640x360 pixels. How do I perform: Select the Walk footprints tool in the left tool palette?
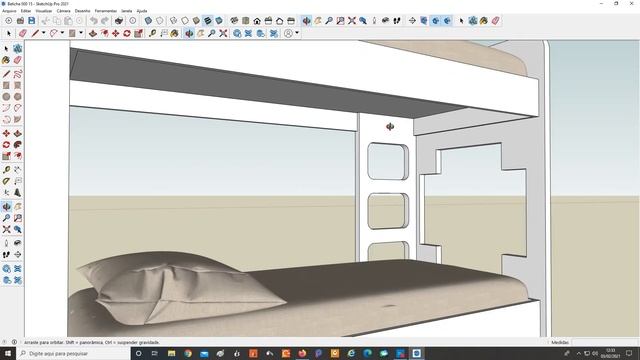coord(6,255)
